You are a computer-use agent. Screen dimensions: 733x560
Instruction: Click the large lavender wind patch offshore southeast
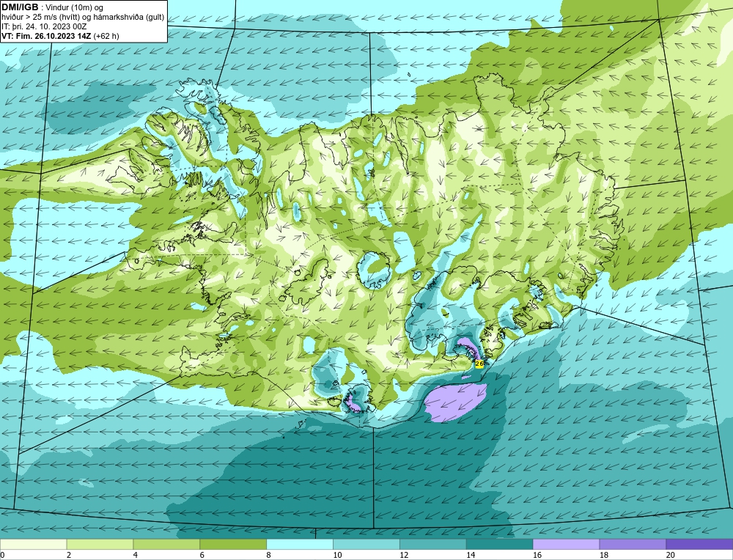point(456,402)
